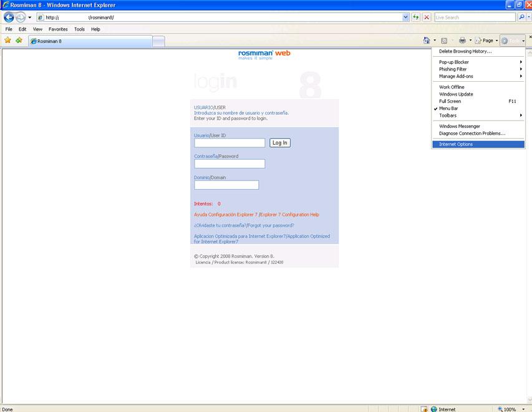The height and width of the screenshot is (412, 532).
Task: Click the Rosmiman 8 tab page icon
Action: [x=34, y=41]
